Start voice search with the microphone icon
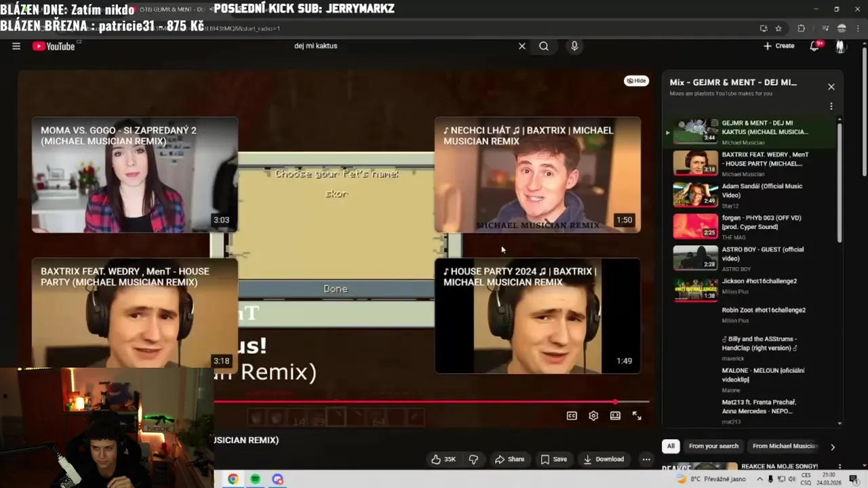 [574, 46]
